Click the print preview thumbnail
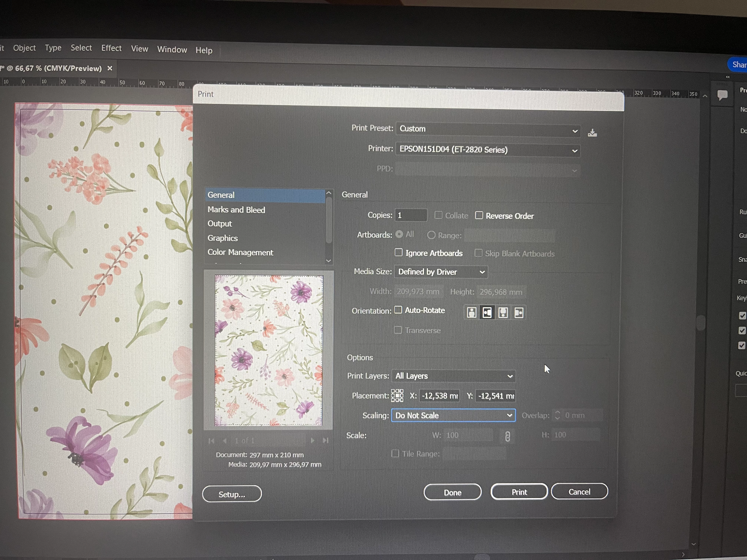 [269, 350]
